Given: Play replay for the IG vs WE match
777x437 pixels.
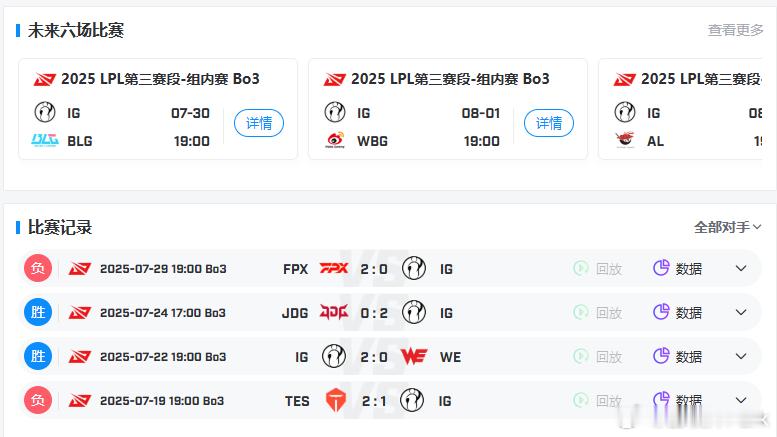Looking at the screenshot, I should pyautogui.click(x=598, y=357).
